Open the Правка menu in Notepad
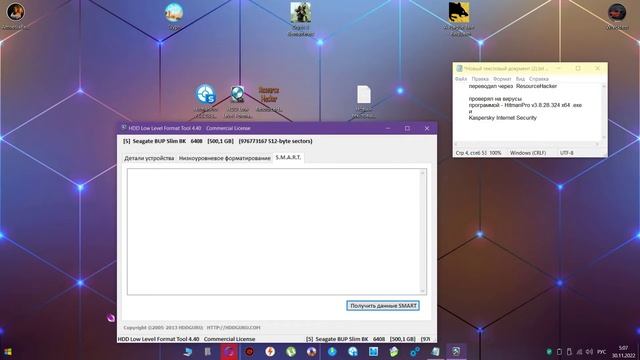This screenshot has width=640, height=360. click(480, 79)
